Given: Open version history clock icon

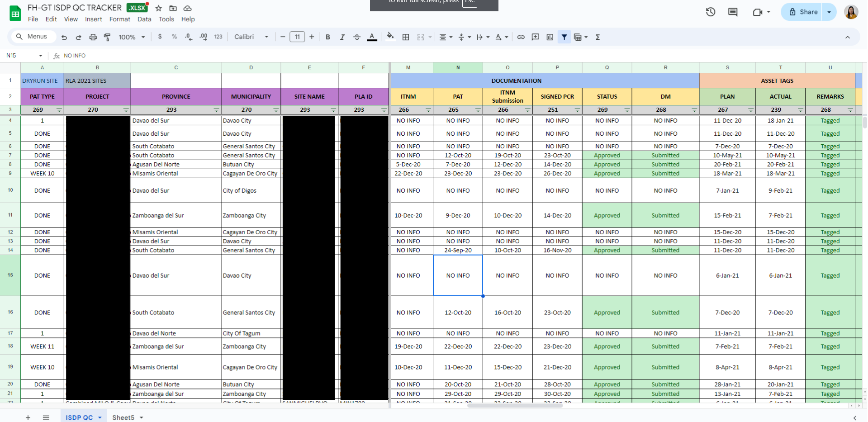Looking at the screenshot, I should pos(711,12).
